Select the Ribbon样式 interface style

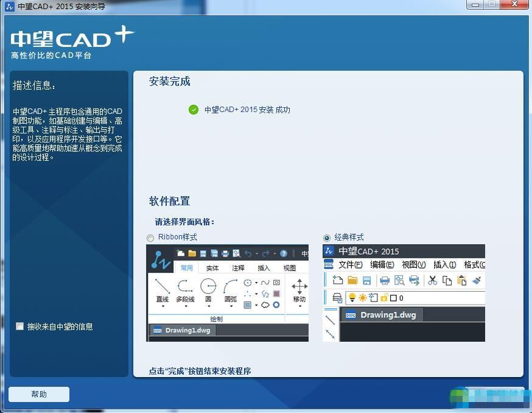151,238
